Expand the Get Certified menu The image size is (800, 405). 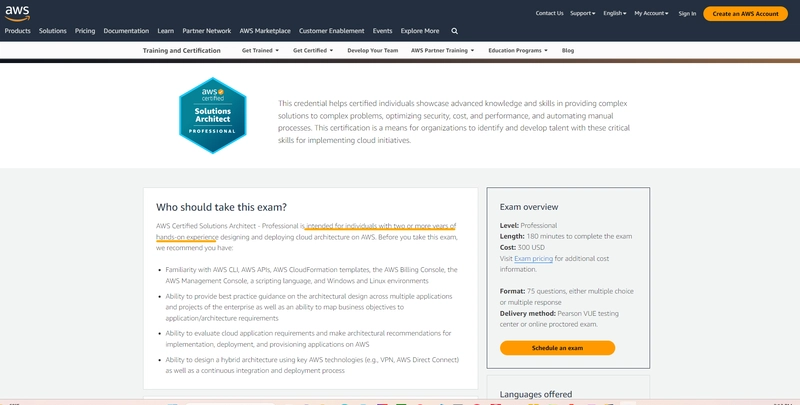click(313, 50)
